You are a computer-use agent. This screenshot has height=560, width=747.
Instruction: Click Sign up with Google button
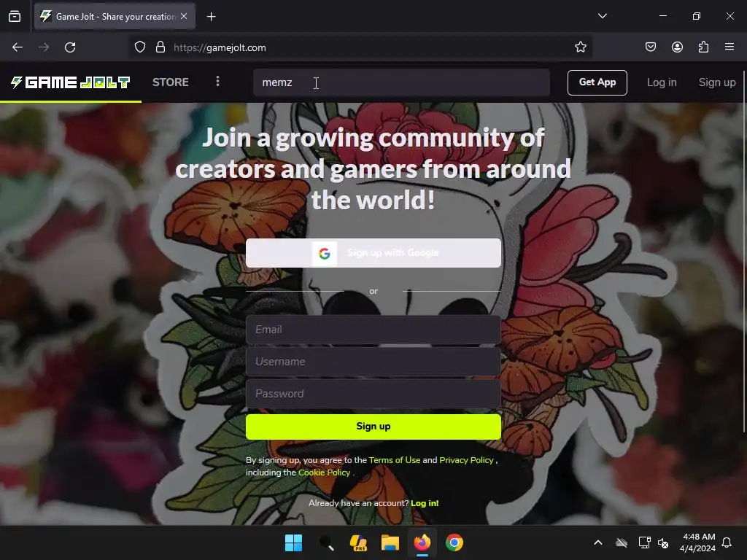(x=373, y=253)
